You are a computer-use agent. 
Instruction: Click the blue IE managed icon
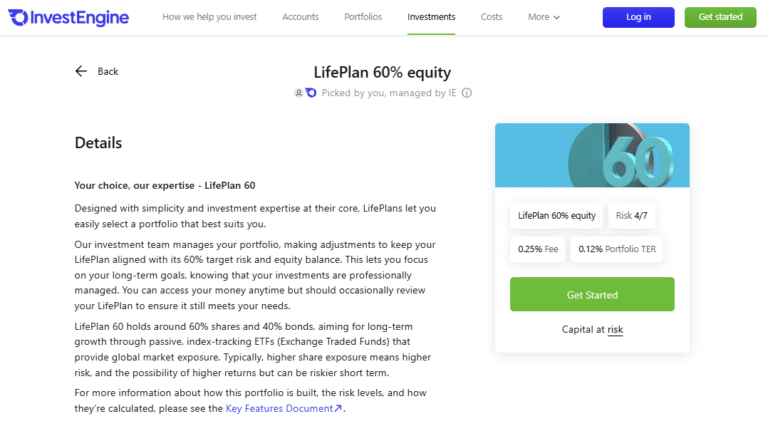[311, 93]
